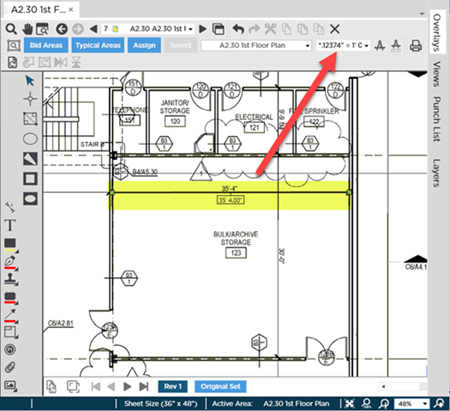Click horizontal scrollbar left arrow
The image size is (450, 411).
[383, 386]
